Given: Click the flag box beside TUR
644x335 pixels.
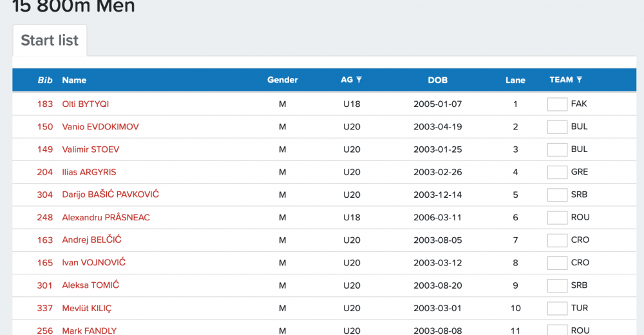Looking at the screenshot, I should (556, 308).
